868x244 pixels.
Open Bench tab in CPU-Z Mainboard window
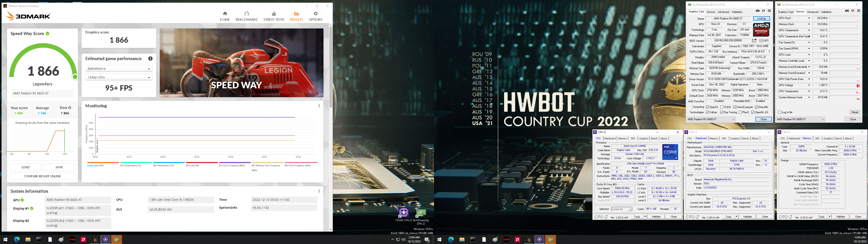746,138
